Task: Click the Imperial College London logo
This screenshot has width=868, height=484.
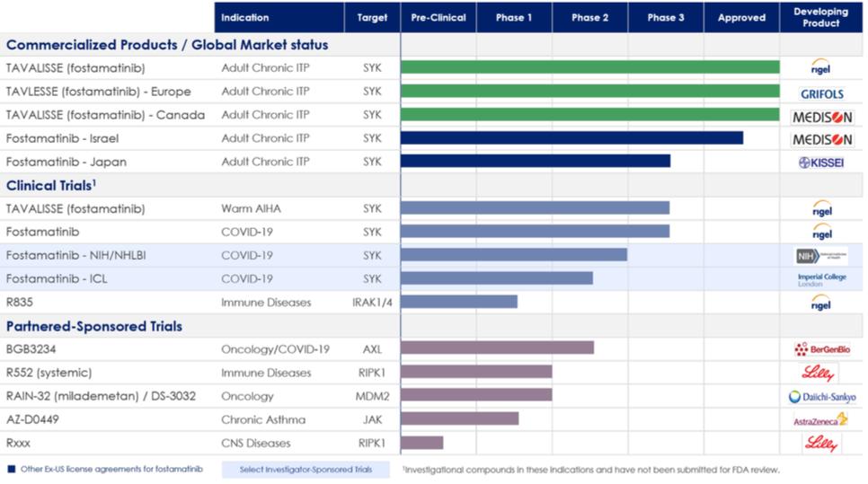Action: 821,279
